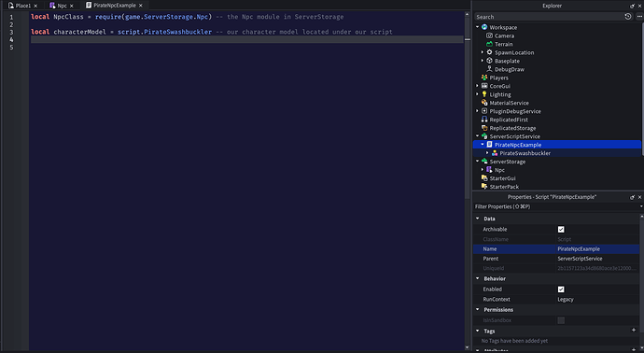Image resolution: width=644 pixels, height=353 pixels.
Task: Select line number 1 in the gutter
Action: point(11,17)
